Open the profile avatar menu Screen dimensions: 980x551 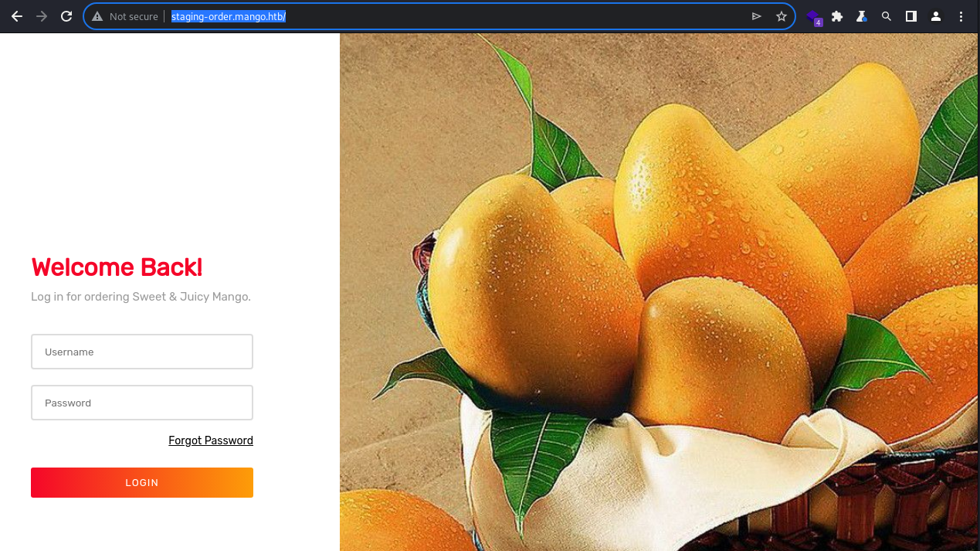click(x=936, y=16)
